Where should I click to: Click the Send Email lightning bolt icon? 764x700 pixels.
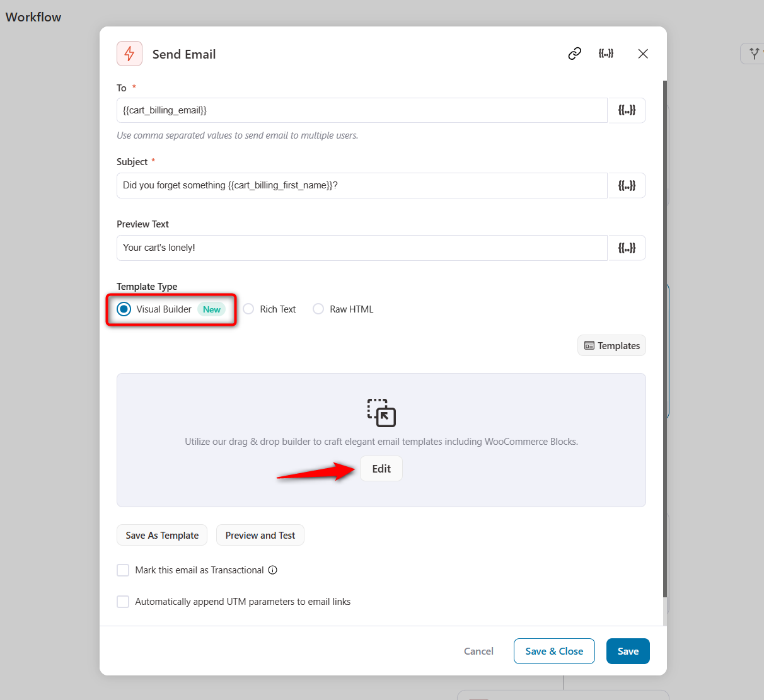tap(129, 54)
